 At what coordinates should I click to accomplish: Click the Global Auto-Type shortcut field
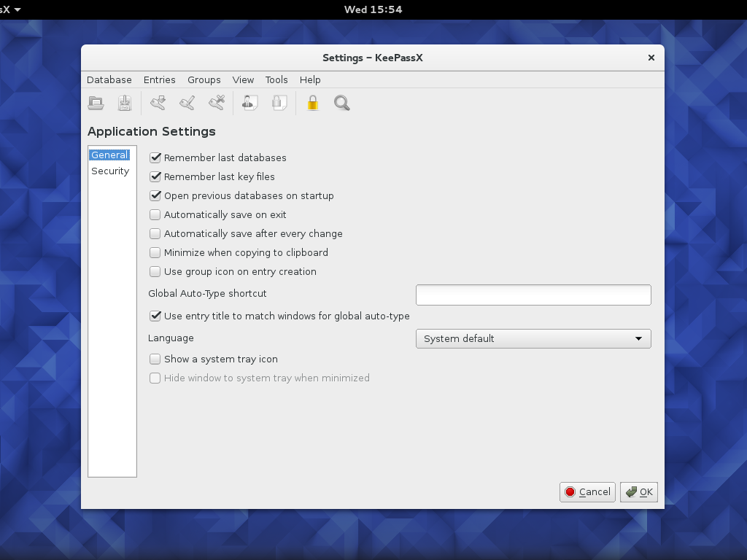[x=533, y=295]
